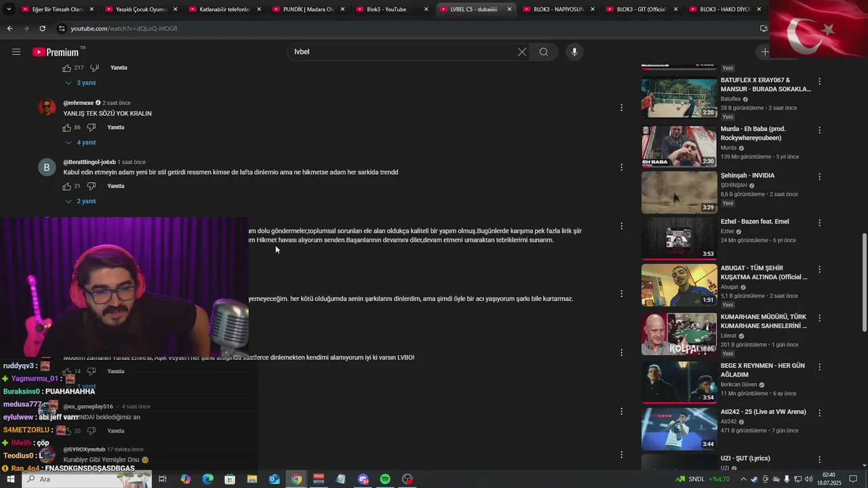Play KUMARHANE MÜDÜRÜ video thumbnail

(679, 334)
